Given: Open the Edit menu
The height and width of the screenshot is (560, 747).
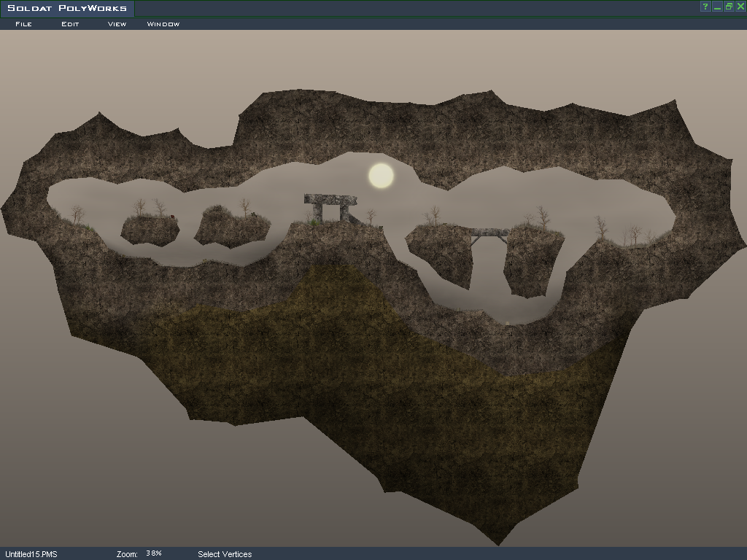Looking at the screenshot, I should (x=70, y=24).
